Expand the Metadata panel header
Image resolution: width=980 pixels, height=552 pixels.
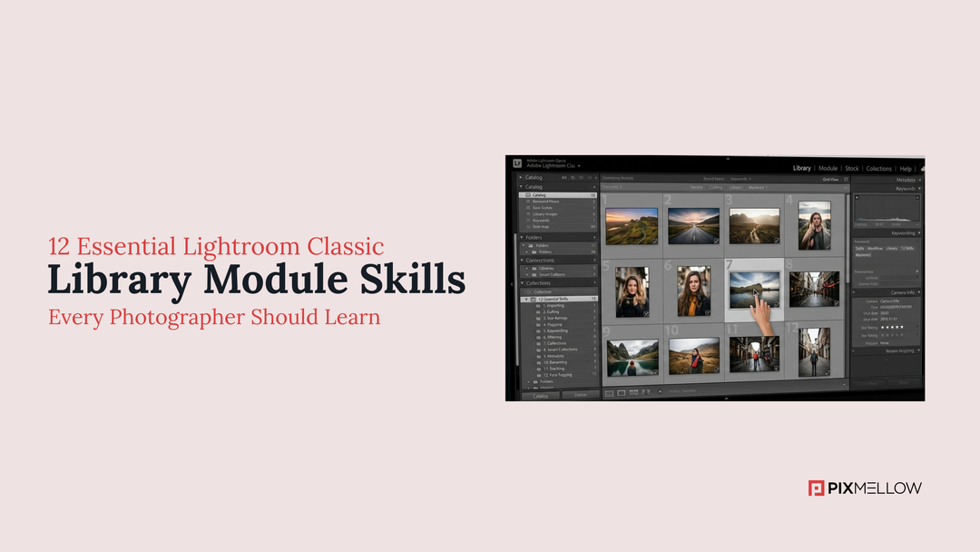(919, 180)
